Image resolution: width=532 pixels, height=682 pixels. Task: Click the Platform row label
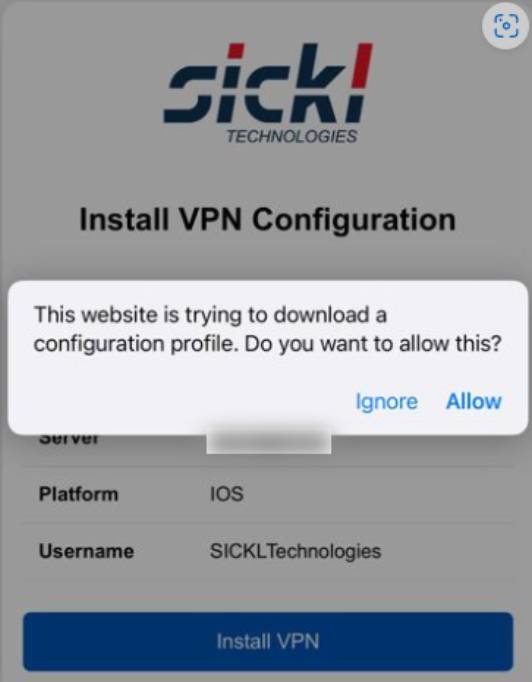pyautogui.click(x=78, y=495)
